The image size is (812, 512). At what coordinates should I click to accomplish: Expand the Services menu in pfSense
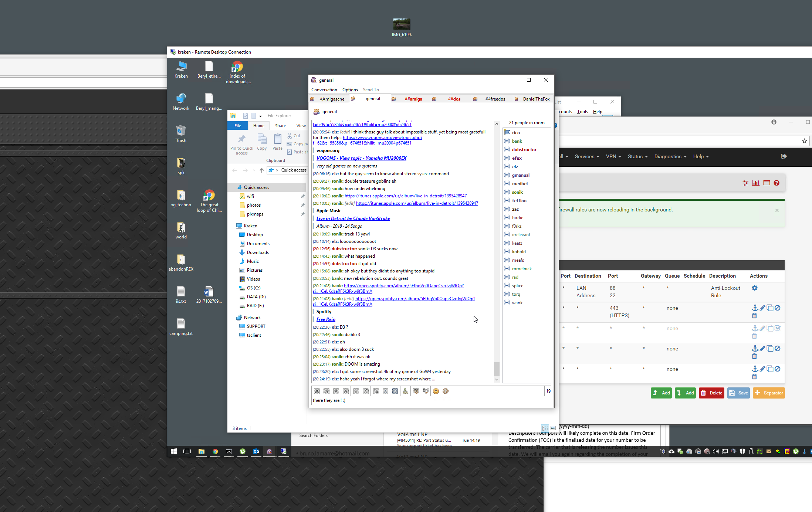(x=587, y=156)
